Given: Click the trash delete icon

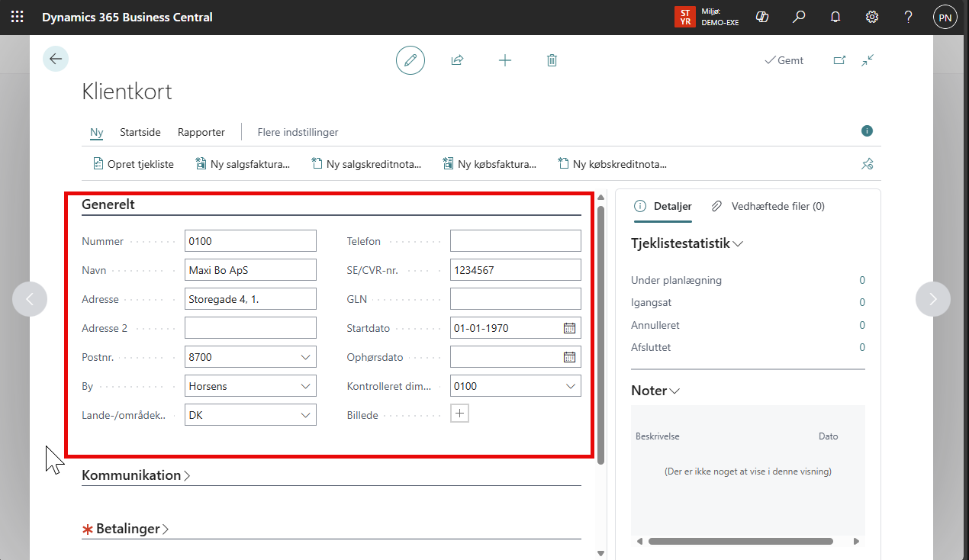Looking at the screenshot, I should 552,60.
